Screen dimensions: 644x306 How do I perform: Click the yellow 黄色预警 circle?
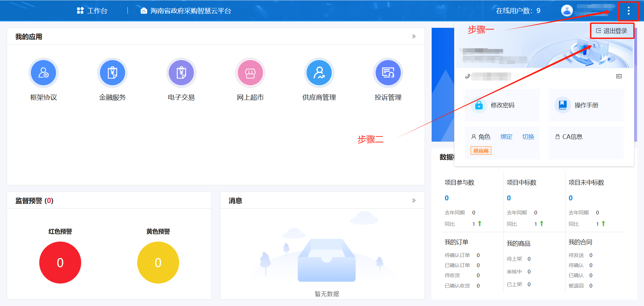click(x=158, y=262)
